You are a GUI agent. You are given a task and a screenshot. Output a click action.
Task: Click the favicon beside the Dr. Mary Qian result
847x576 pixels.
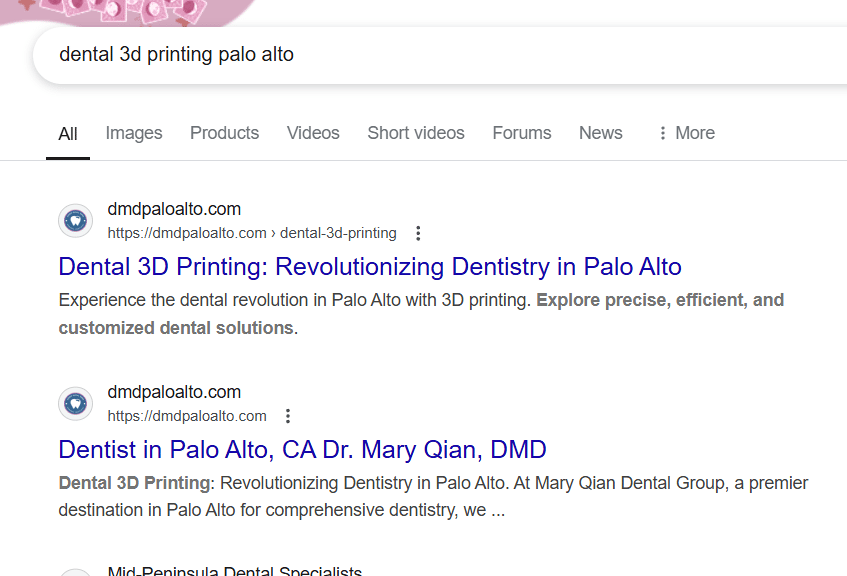click(x=75, y=404)
